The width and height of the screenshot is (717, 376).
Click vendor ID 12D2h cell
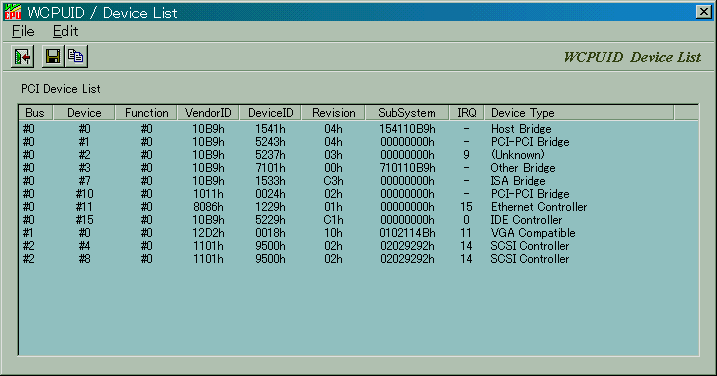click(x=209, y=233)
